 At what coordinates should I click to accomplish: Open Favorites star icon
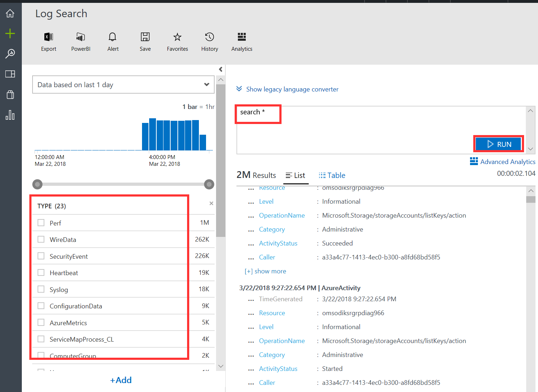click(177, 42)
